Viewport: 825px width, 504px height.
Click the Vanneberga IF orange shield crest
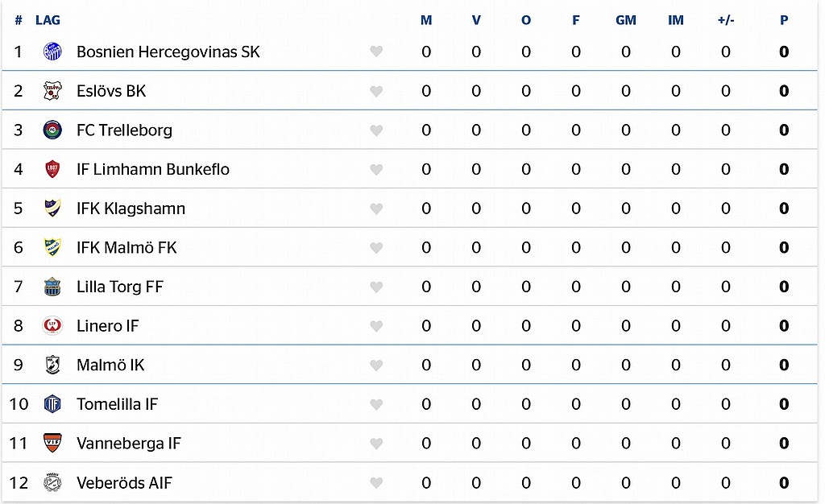tap(52, 443)
